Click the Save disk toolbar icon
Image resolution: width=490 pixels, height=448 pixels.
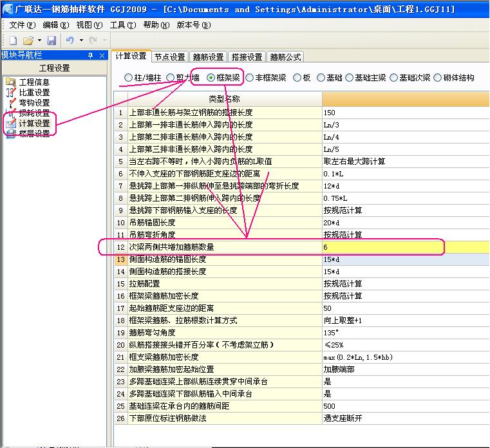tap(52, 41)
